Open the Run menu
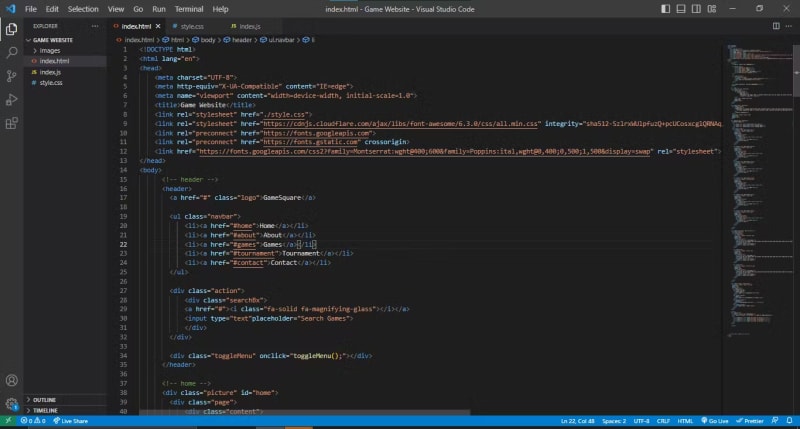Screen dimensions: 800x429 159,9
